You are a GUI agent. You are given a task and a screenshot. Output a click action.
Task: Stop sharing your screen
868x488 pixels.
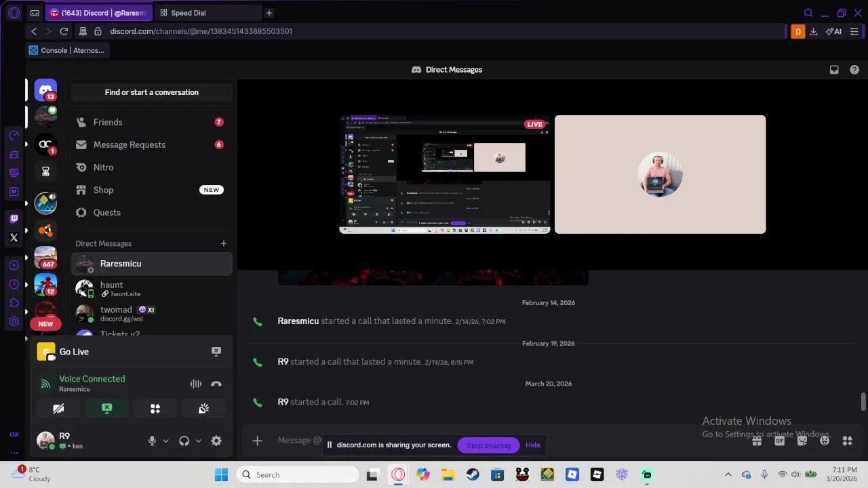coord(488,445)
